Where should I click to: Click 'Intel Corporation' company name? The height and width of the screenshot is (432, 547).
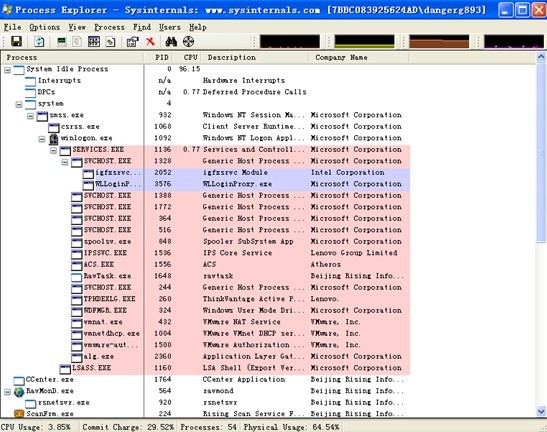tap(347, 173)
